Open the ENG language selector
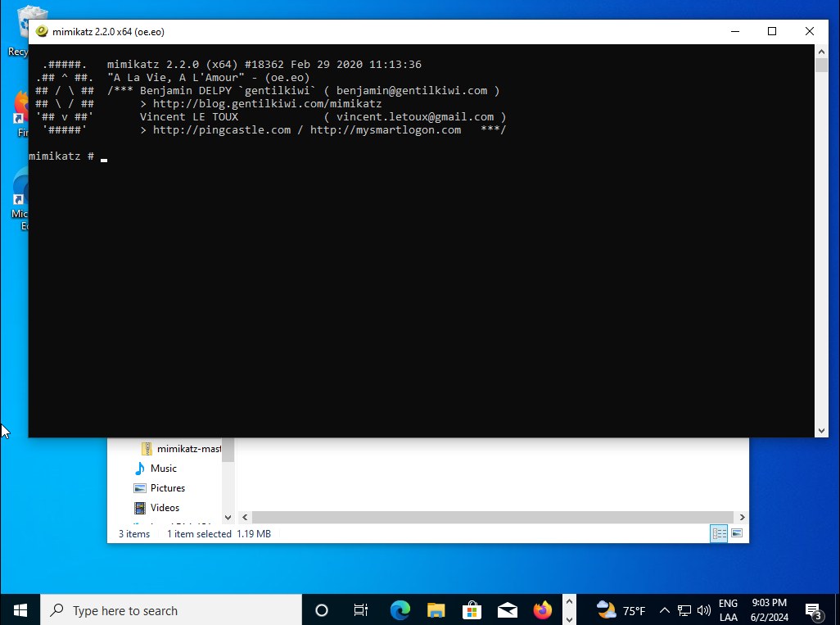 click(x=728, y=609)
